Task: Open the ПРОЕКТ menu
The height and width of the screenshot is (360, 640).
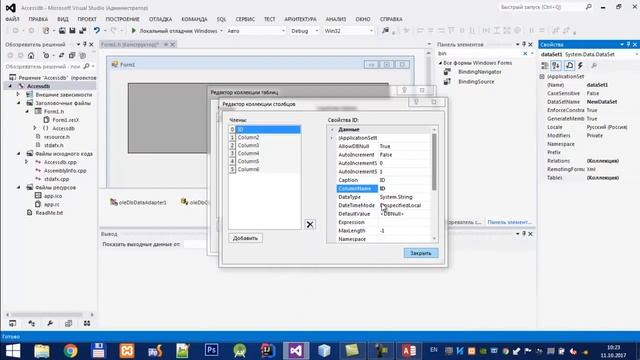Action: click(x=87, y=19)
